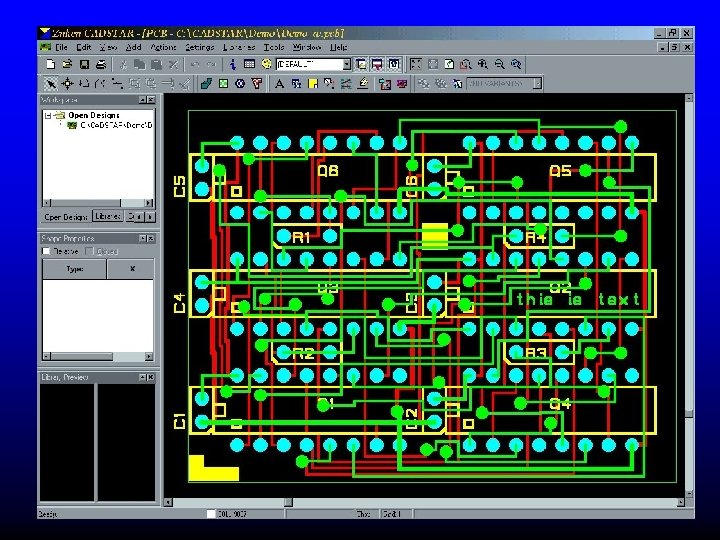Click the Q6 component label on the board
The width and height of the screenshot is (720, 540).
328,171
